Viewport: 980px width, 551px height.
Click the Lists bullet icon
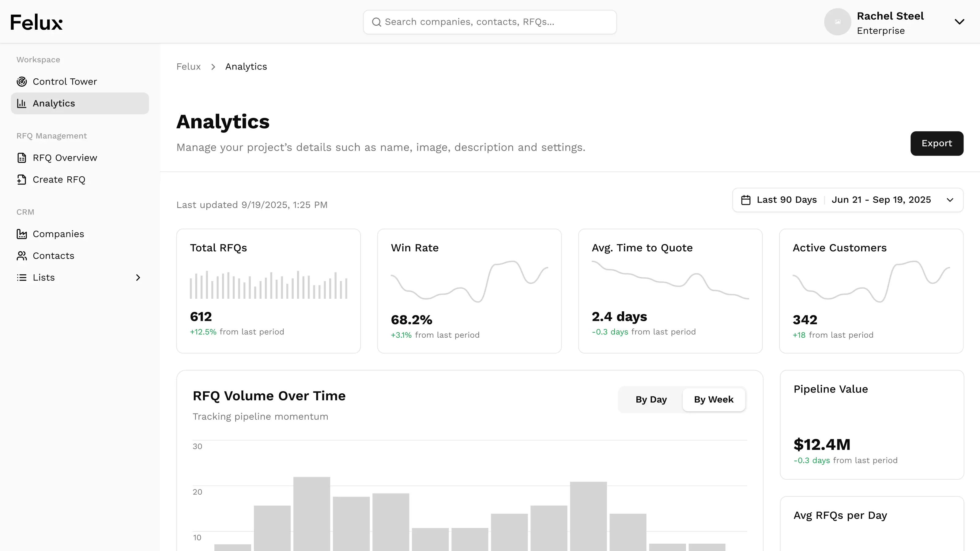pos(22,278)
